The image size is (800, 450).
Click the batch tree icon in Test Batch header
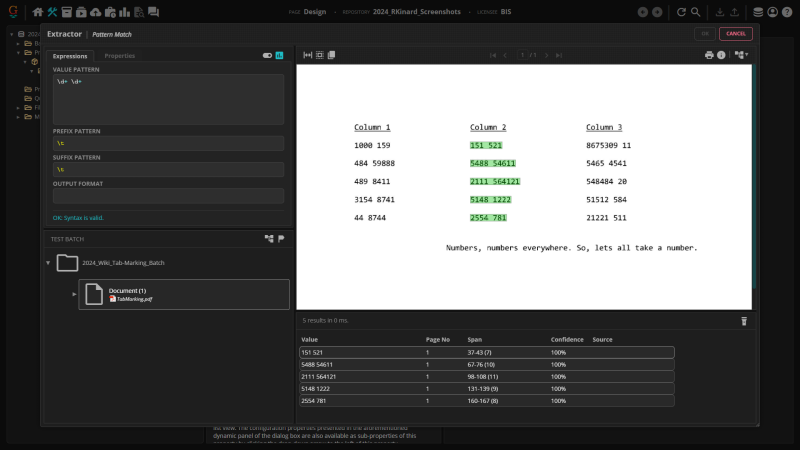pos(269,239)
